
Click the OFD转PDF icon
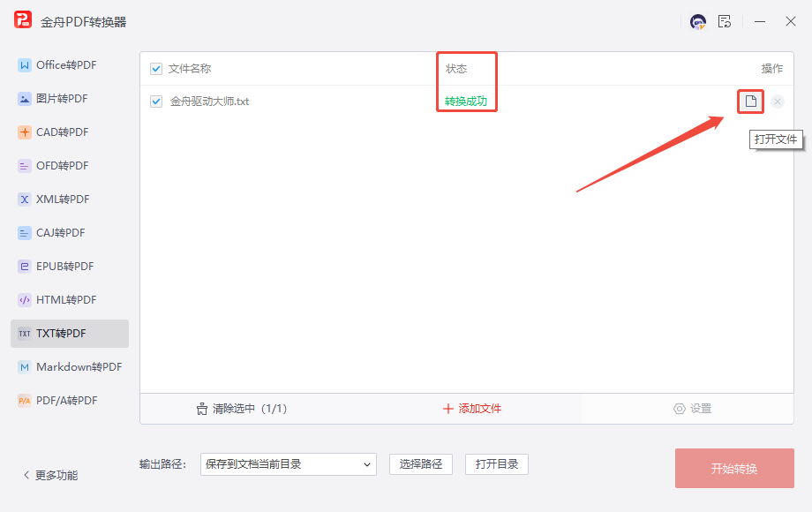[x=25, y=166]
